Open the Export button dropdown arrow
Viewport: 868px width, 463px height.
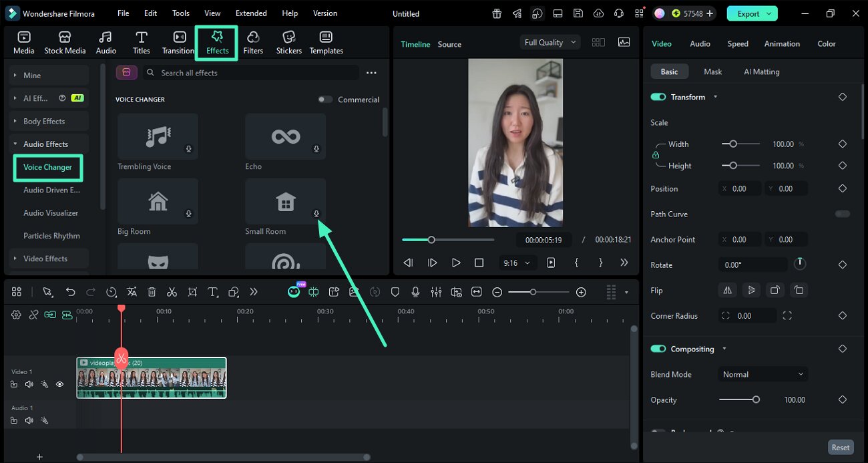pyautogui.click(x=769, y=13)
